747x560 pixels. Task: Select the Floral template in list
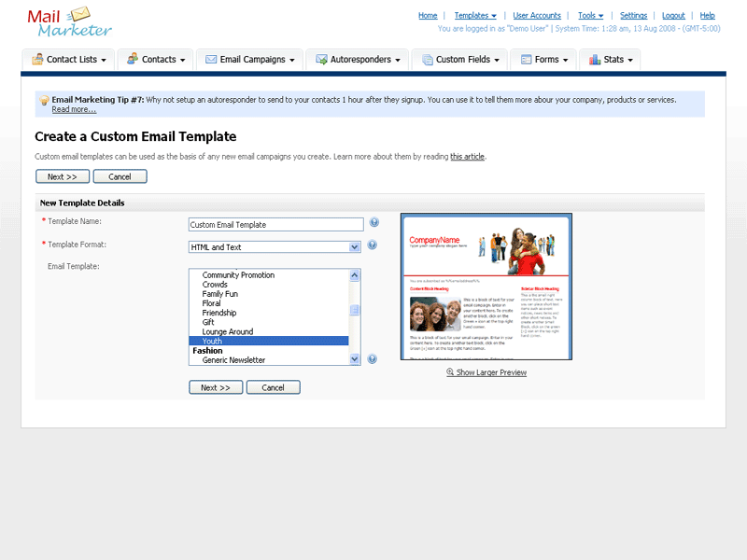click(212, 303)
